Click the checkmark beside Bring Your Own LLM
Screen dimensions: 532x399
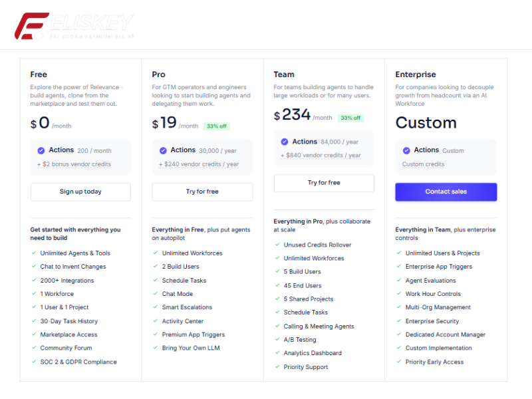pos(156,348)
